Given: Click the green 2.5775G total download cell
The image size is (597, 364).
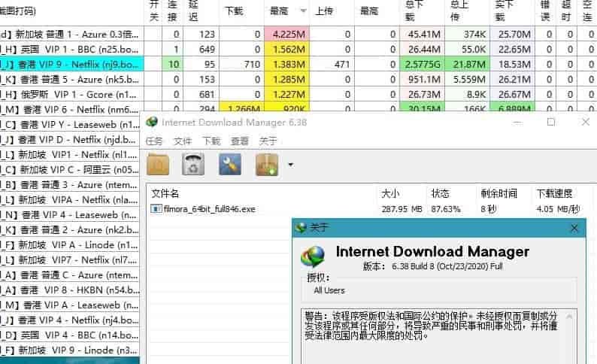Looking at the screenshot, I should (x=422, y=65).
